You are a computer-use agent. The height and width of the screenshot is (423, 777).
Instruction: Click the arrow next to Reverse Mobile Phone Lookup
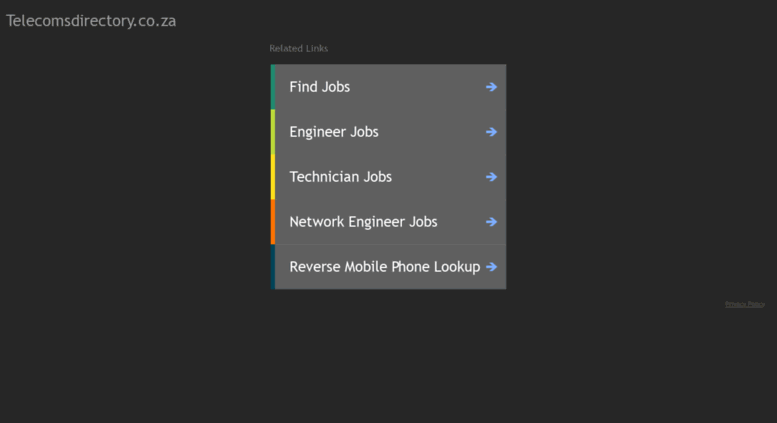pos(491,267)
